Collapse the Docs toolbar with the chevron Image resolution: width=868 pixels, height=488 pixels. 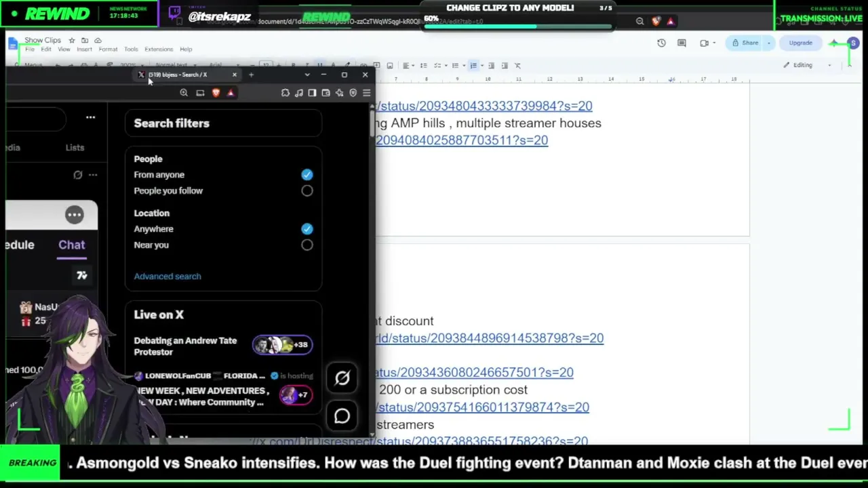coord(849,65)
